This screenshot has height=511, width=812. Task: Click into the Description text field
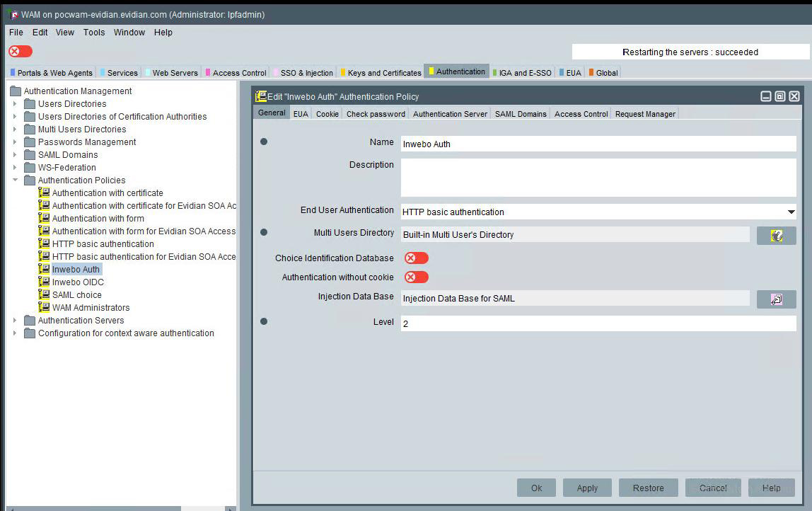(x=598, y=178)
